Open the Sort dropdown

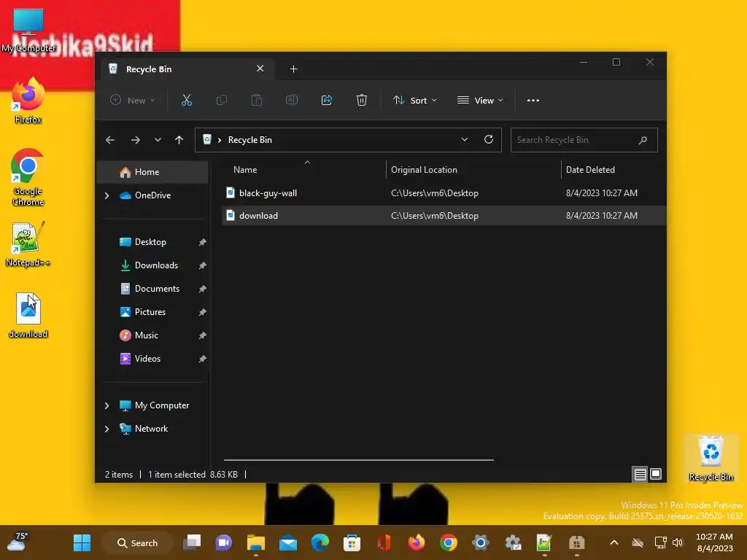(414, 101)
